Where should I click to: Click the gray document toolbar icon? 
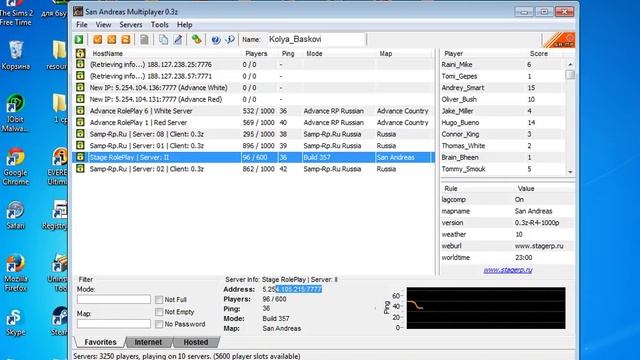pyautogui.click(x=144, y=40)
